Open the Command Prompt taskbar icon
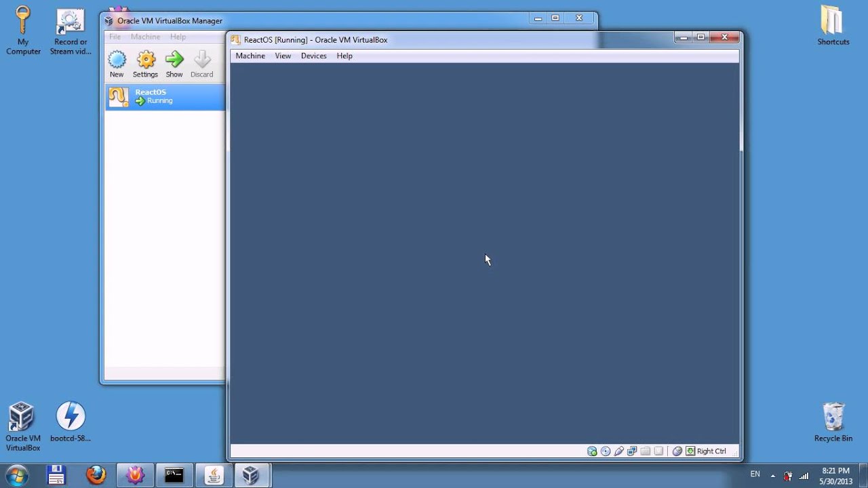This screenshot has height=488, width=868. coord(174,475)
